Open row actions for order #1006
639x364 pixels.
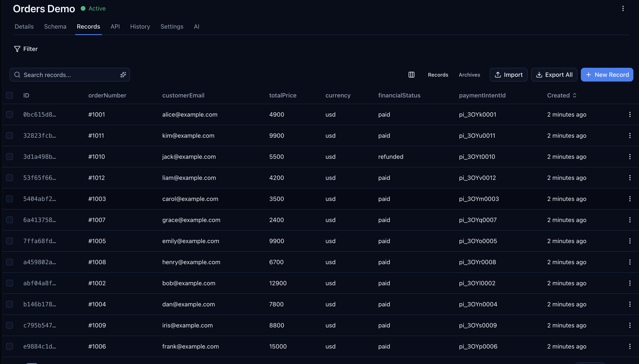630,346
